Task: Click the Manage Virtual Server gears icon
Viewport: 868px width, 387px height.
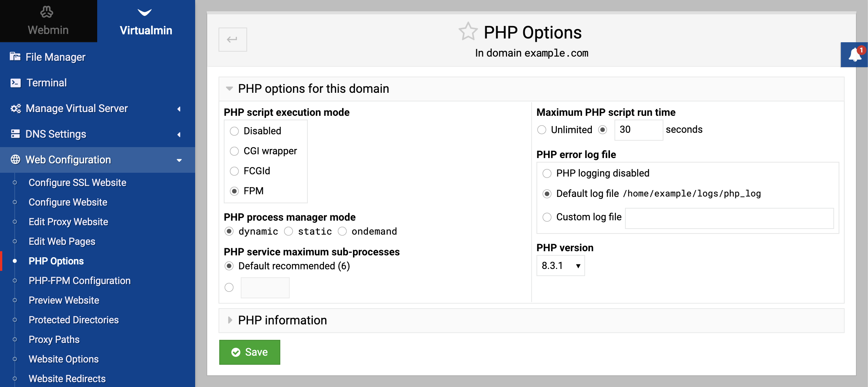Action: pyautogui.click(x=15, y=109)
